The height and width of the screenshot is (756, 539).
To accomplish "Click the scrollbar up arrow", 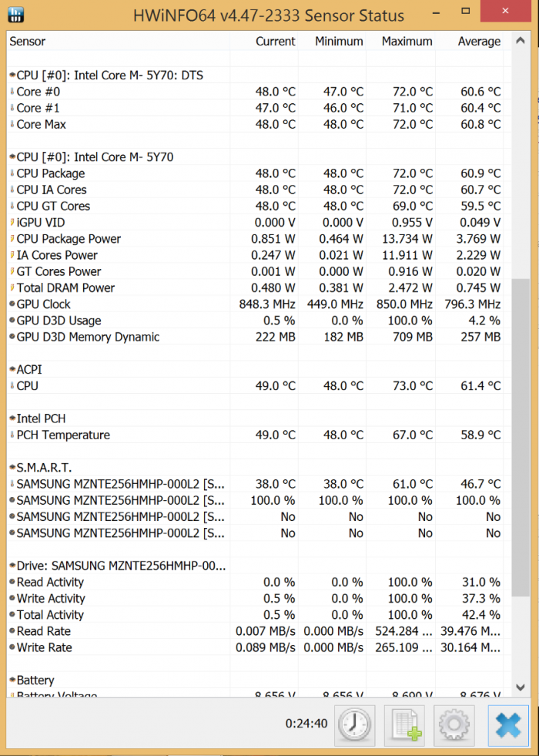I will pyautogui.click(x=521, y=41).
